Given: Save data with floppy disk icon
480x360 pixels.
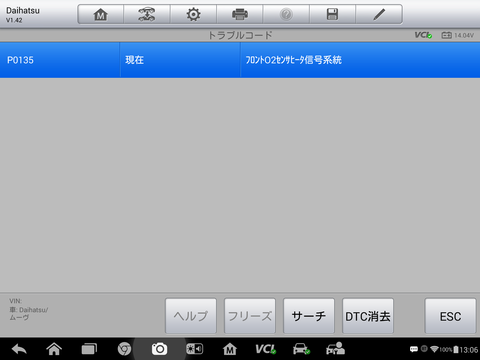Looking at the screenshot, I should (x=332, y=14).
